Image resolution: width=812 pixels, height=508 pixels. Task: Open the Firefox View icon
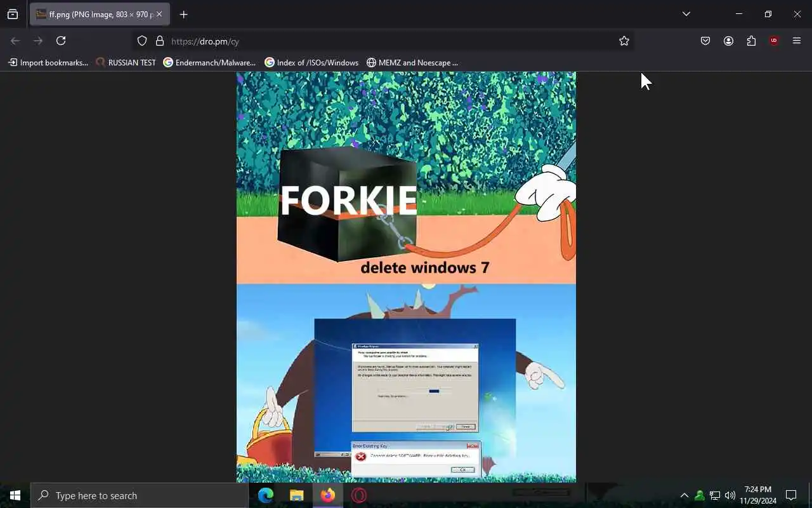point(13,14)
